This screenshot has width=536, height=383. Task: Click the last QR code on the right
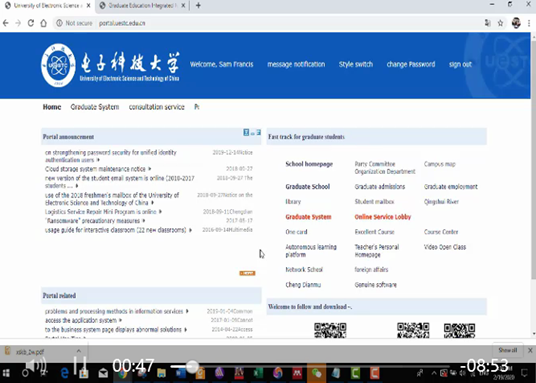(x=459, y=330)
